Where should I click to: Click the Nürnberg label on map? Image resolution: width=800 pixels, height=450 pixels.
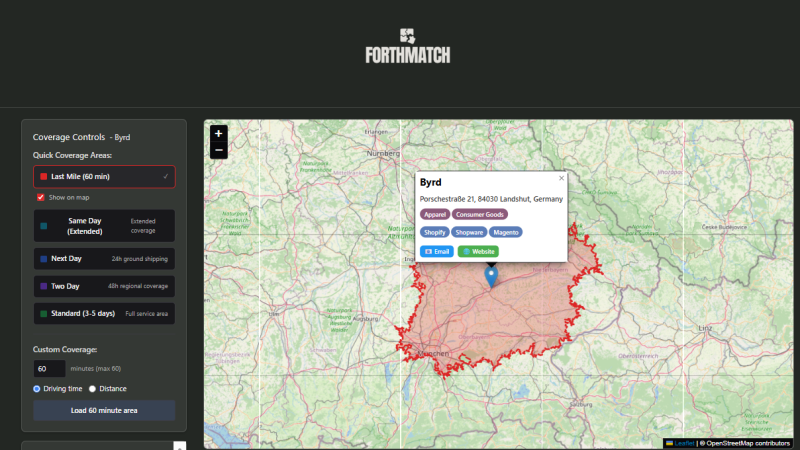383,153
